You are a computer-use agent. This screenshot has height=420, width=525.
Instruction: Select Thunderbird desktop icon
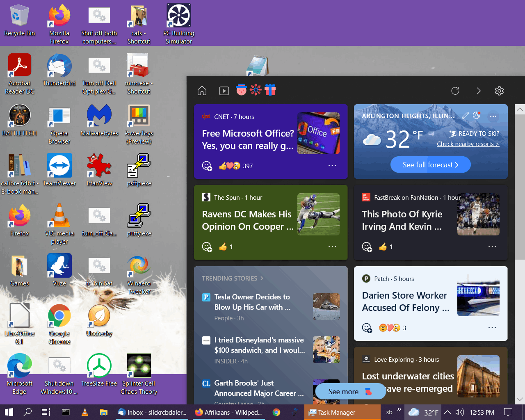59,71
